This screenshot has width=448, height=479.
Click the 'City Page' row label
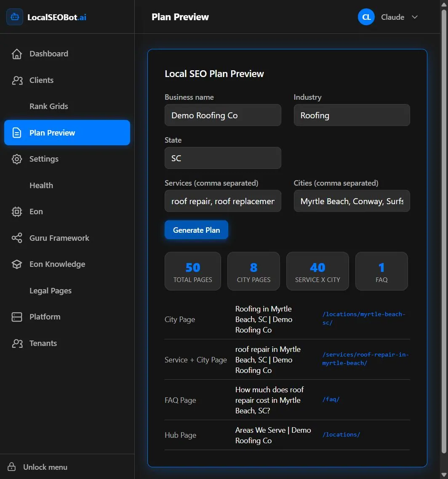click(180, 319)
